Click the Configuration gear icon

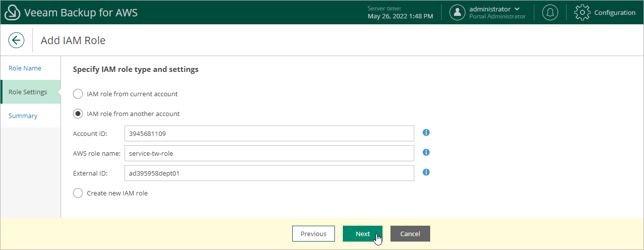tap(582, 12)
